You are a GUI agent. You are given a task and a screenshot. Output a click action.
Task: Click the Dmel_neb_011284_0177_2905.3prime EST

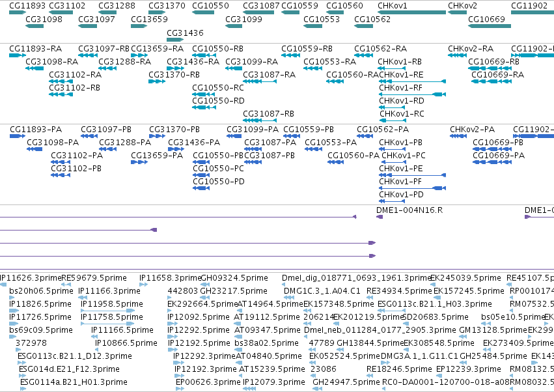(380, 329)
